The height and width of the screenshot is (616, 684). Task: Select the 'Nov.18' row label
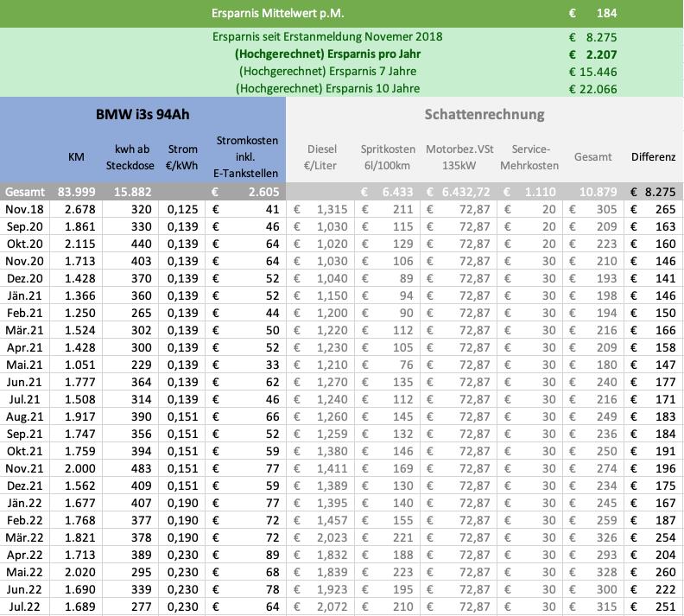24,209
